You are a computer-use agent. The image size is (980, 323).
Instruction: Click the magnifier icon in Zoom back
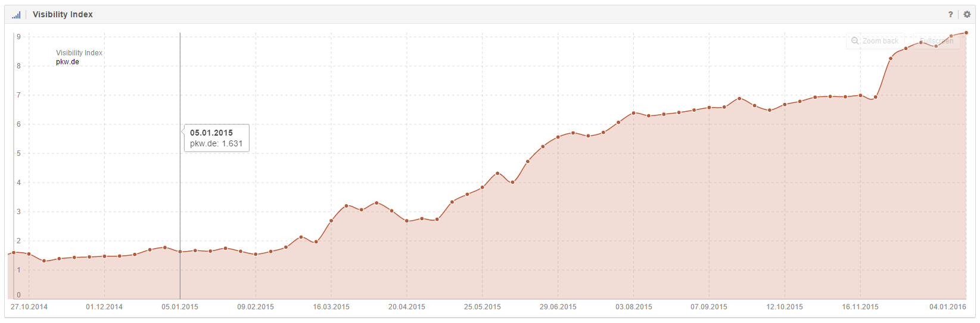[x=855, y=41]
